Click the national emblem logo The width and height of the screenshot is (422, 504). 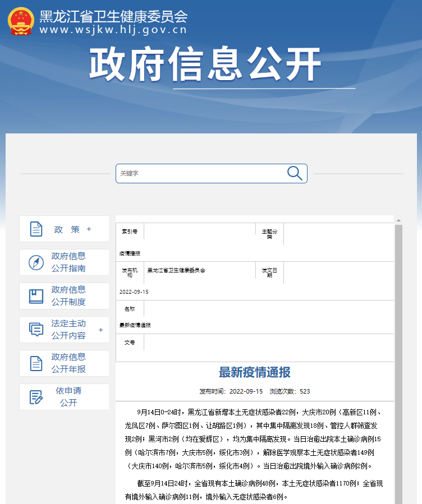coord(21,21)
